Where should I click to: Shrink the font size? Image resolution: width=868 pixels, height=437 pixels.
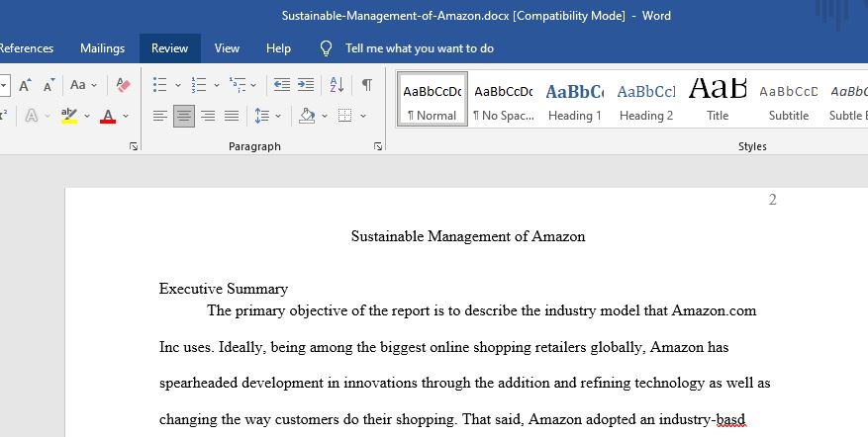(49, 85)
